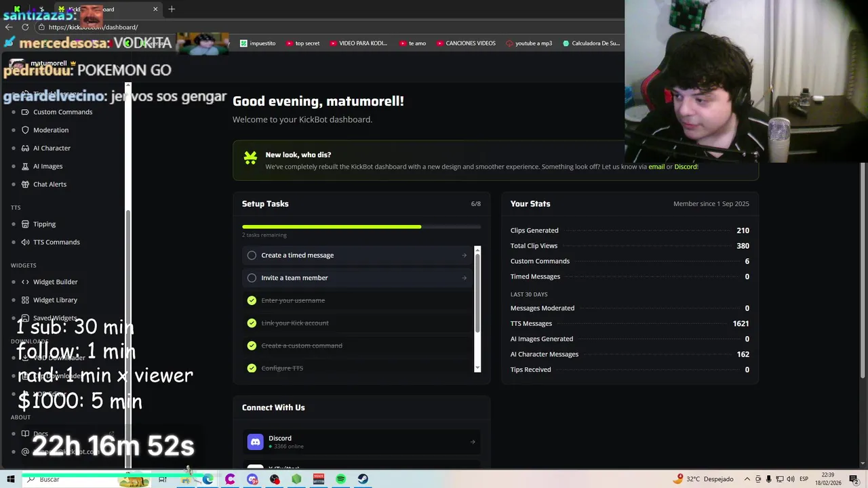Click the TTS Commands list icon
This screenshot has height=488, width=868.
tap(25, 242)
